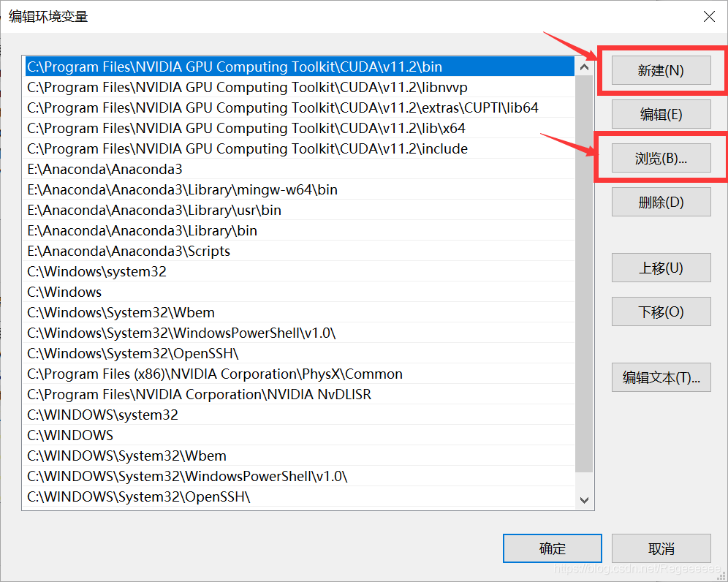Click the scrollbar down arrow
The height and width of the screenshot is (582, 728).
point(585,500)
